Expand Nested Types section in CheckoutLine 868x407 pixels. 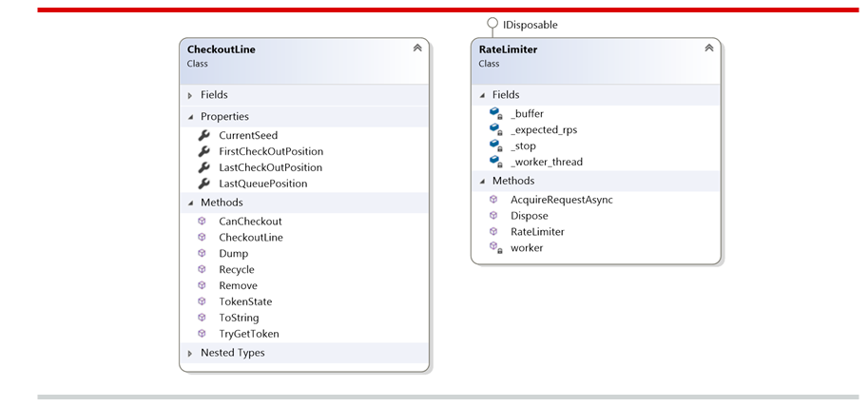(190, 353)
